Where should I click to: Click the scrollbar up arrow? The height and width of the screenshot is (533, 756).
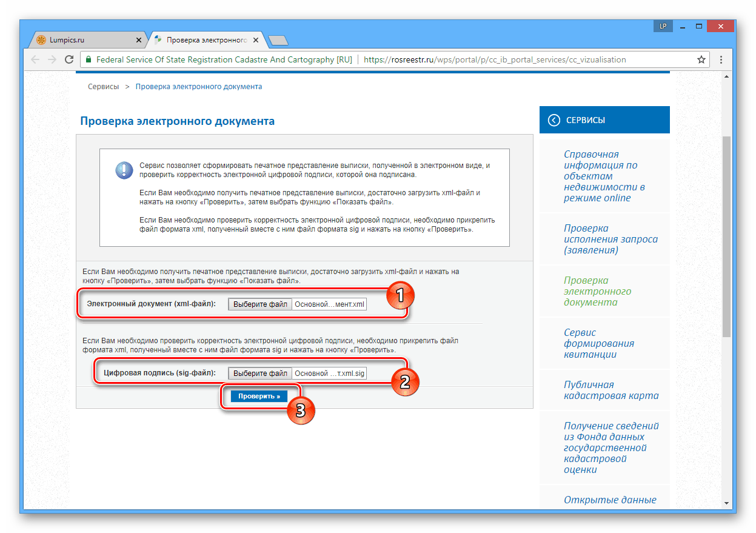click(726, 76)
